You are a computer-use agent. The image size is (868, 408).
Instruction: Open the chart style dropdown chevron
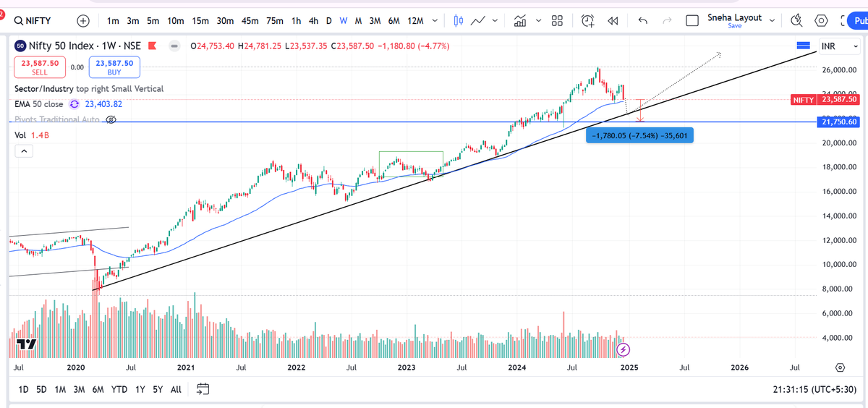495,21
